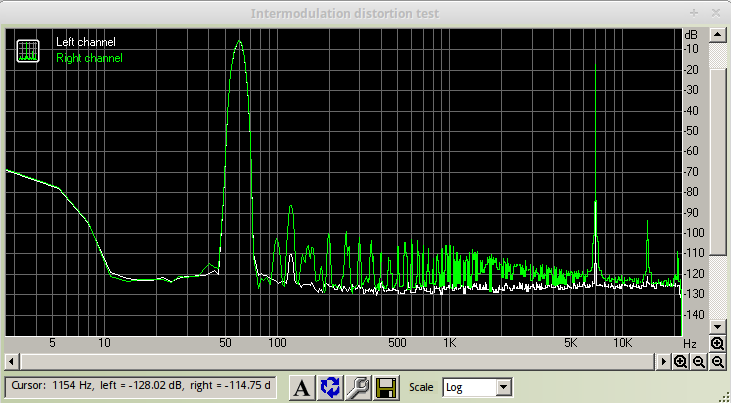Open graph settings with the wrench icon
The width and height of the screenshot is (731, 403).
pos(359,388)
